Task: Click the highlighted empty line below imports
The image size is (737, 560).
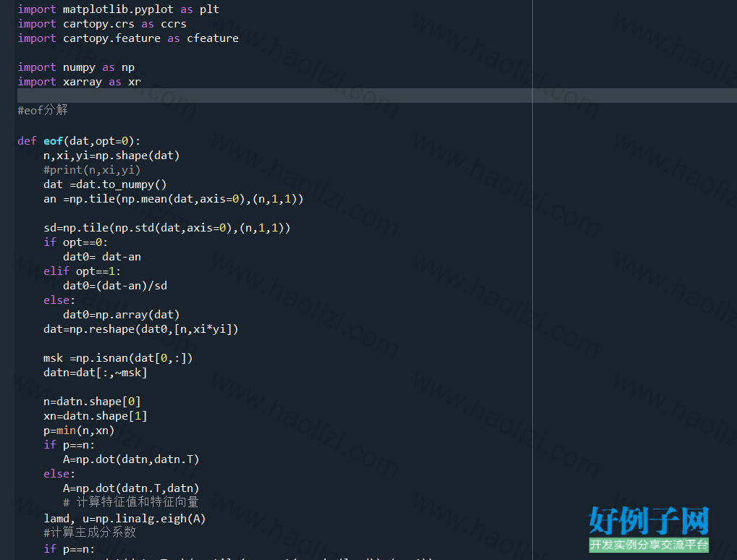Action: coord(377,96)
